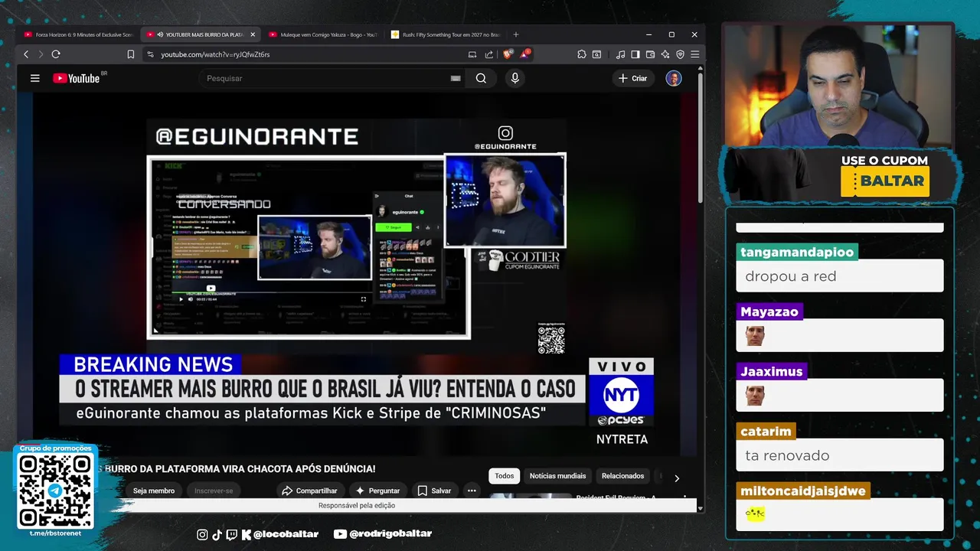Go back with the browser back arrow
Viewport: 980px width, 551px height.
point(26,54)
